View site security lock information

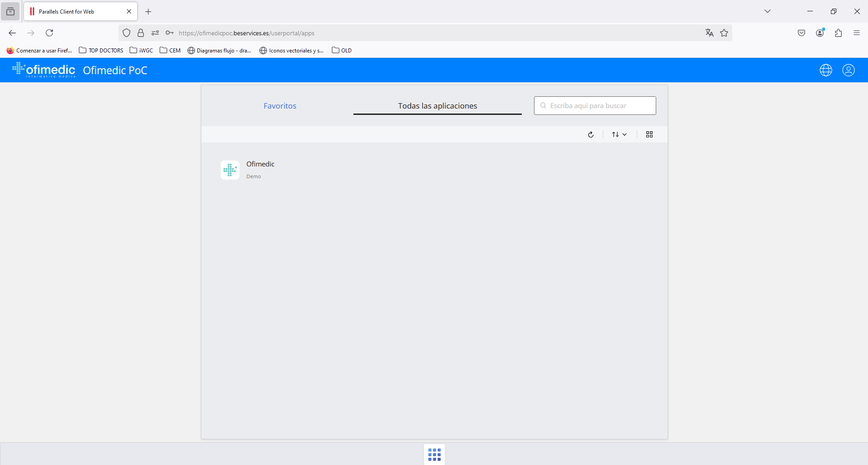tap(141, 33)
